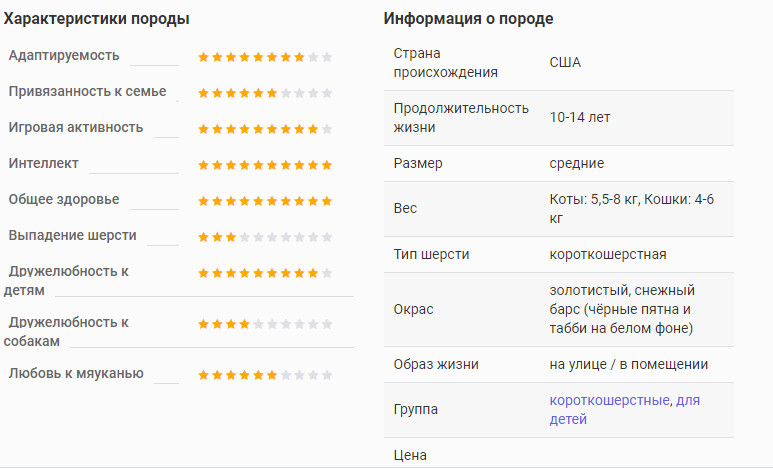Click the Выпадение шерсти star rating
Viewport: 773px width, 468px height.
265,237
